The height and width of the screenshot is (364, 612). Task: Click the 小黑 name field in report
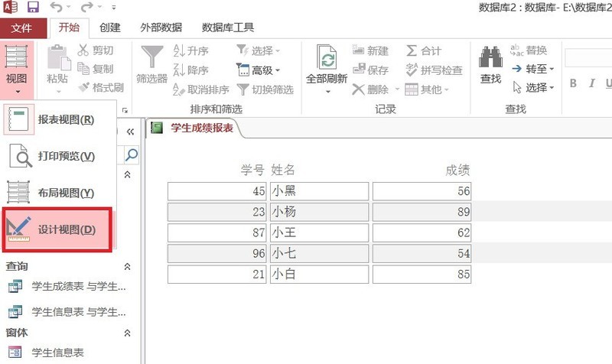point(319,191)
